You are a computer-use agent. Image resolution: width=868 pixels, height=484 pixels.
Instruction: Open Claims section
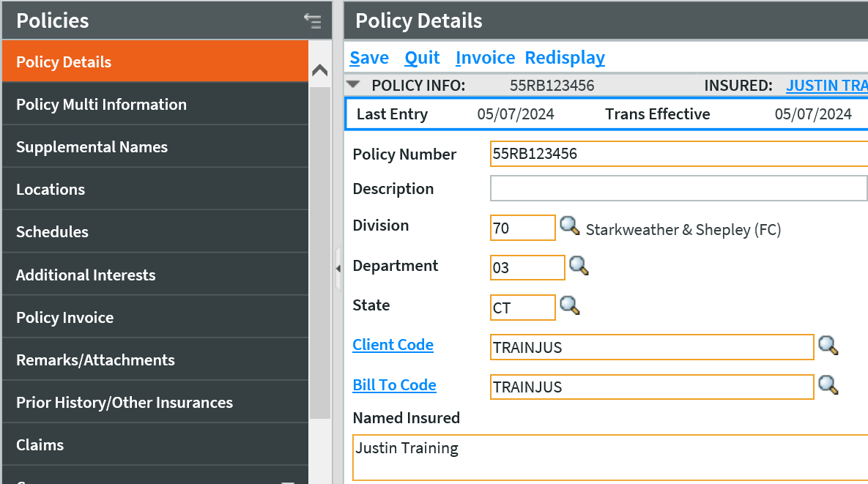coord(155,444)
